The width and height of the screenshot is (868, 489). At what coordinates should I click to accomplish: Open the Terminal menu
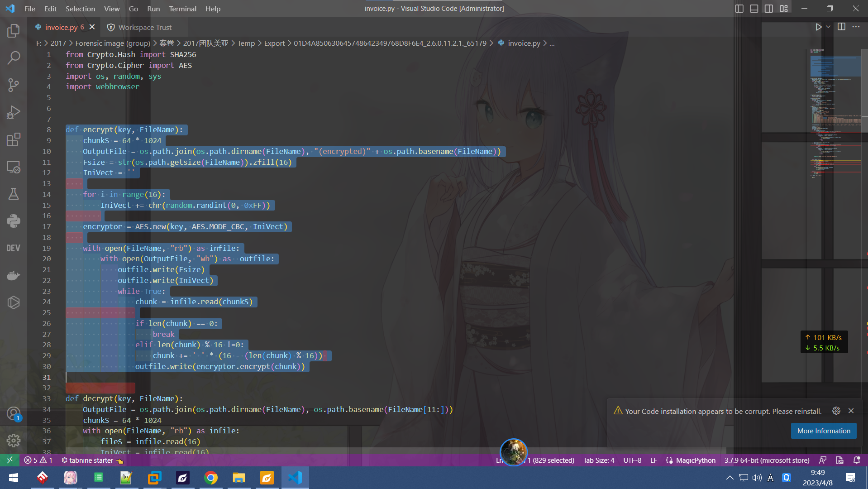click(182, 9)
